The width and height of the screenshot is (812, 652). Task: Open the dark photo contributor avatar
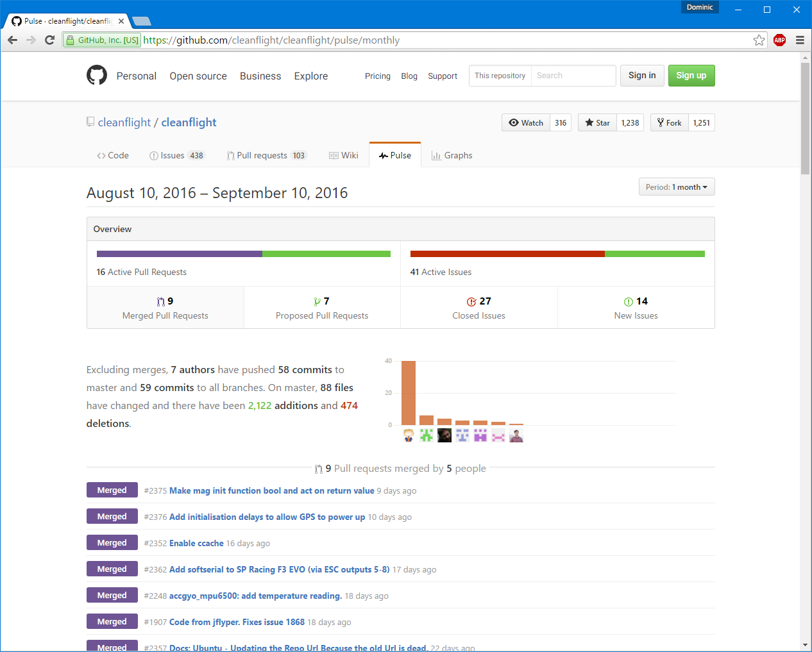[444, 435]
